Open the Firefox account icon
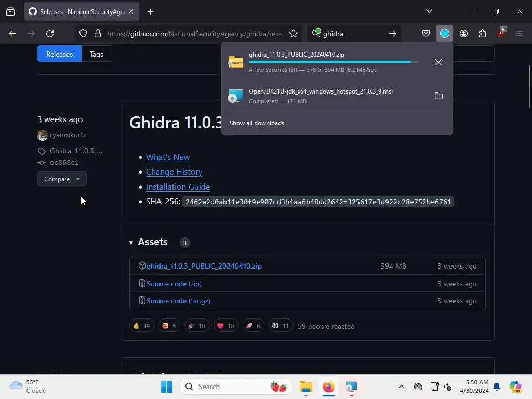 [463, 34]
